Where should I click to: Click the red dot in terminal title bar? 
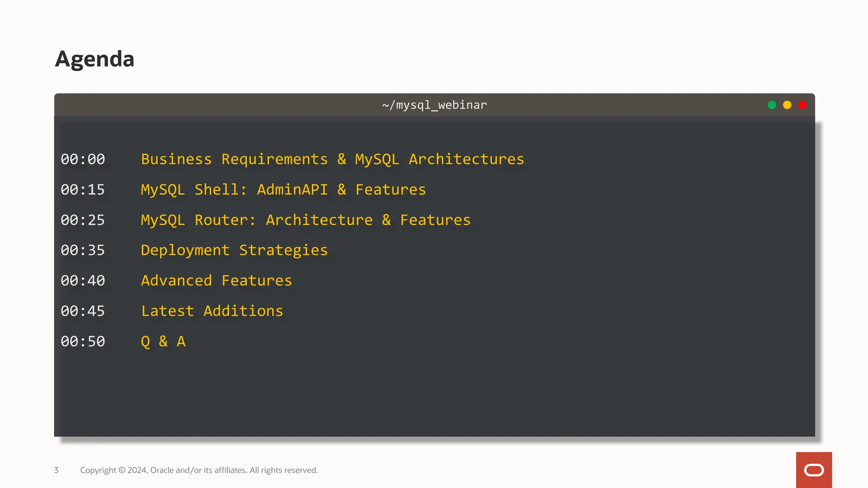pyautogui.click(x=802, y=105)
